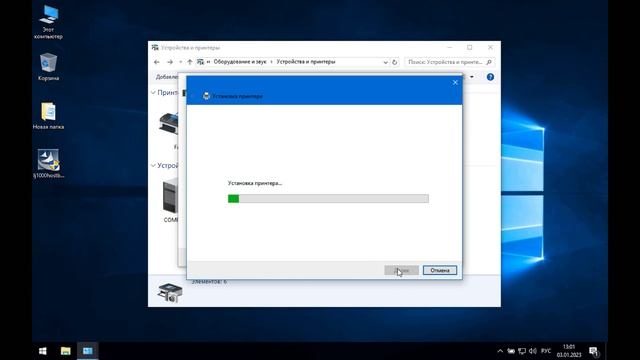Open the network icon in tray

[x=522, y=351]
